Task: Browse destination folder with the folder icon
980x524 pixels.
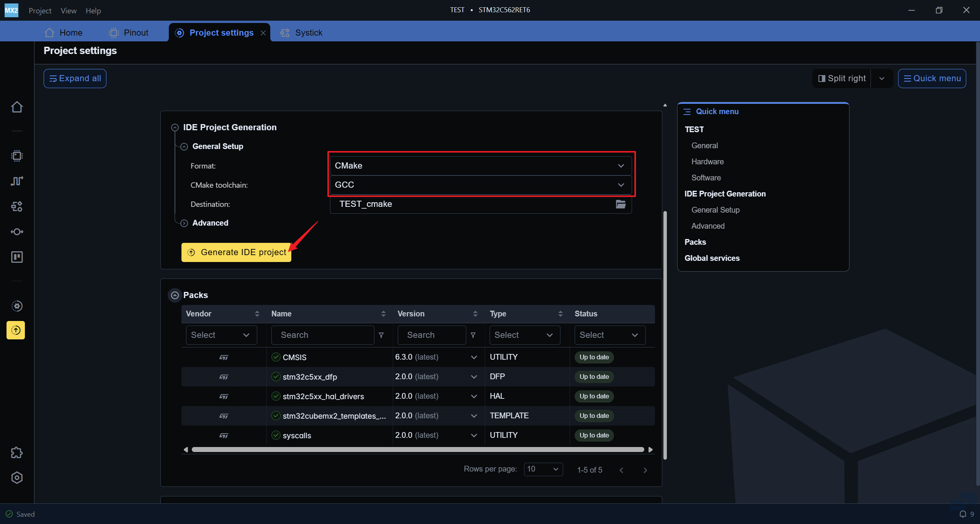Action: 621,204
